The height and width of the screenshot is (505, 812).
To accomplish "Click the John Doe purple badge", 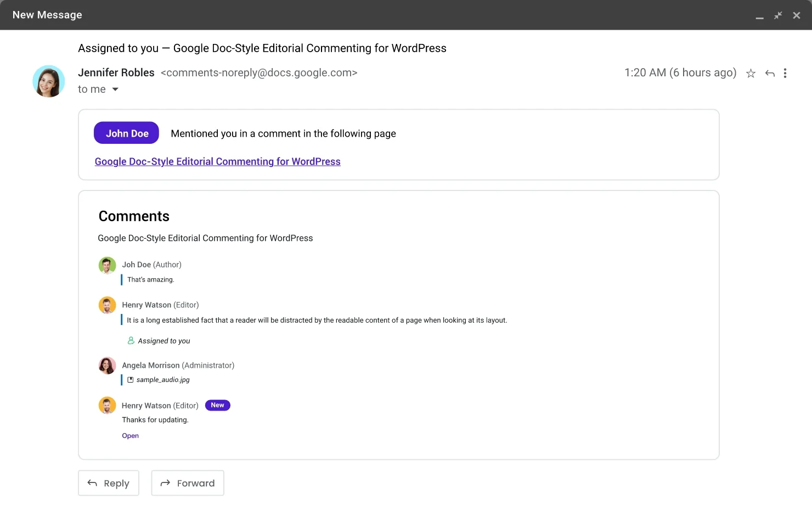I will [126, 133].
